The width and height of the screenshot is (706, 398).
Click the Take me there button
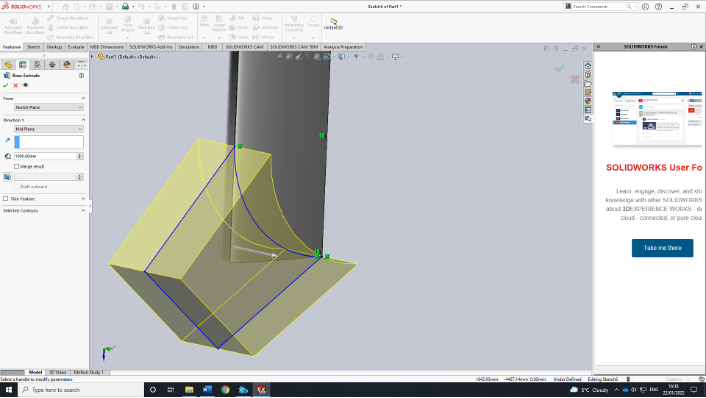pos(662,248)
